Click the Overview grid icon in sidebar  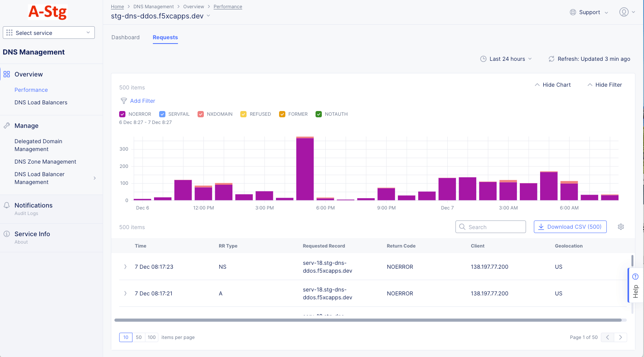tap(6, 74)
